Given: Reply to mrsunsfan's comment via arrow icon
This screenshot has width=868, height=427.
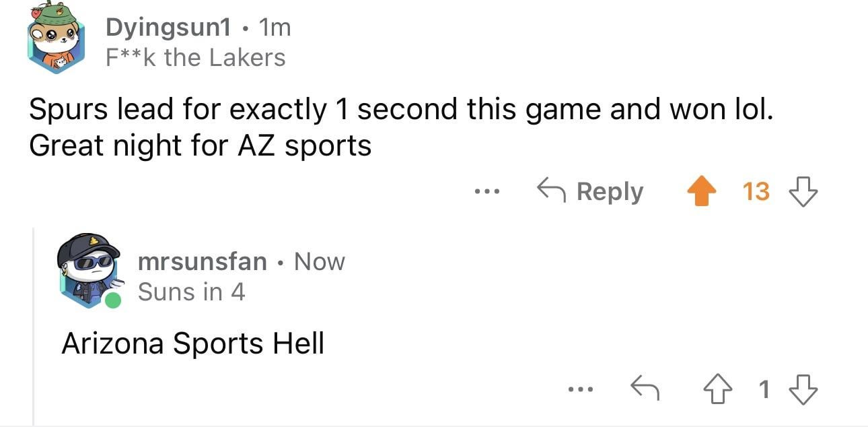Looking at the screenshot, I should pos(643,389).
